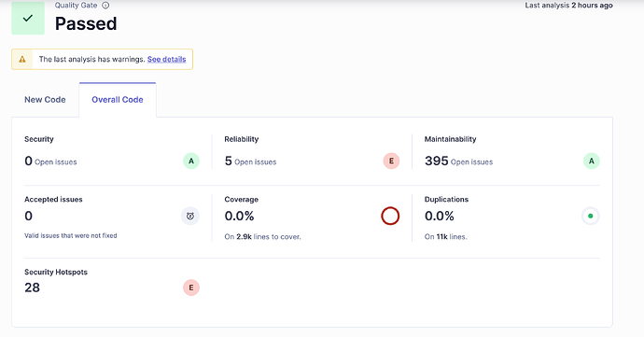
Task: Click the 28 Security Hotspots count
Action: pos(32,288)
